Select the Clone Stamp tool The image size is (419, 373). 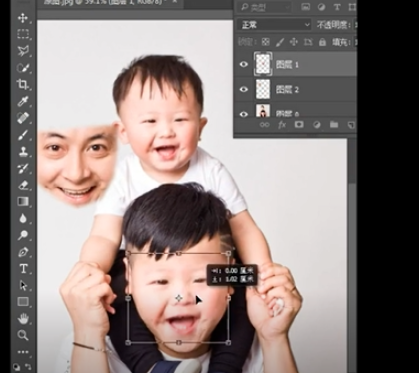coord(23,152)
